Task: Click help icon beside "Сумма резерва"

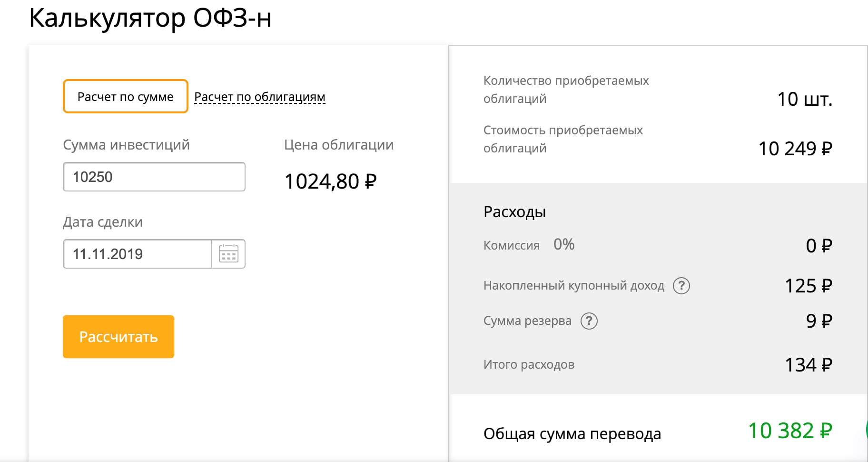Action: [x=590, y=321]
